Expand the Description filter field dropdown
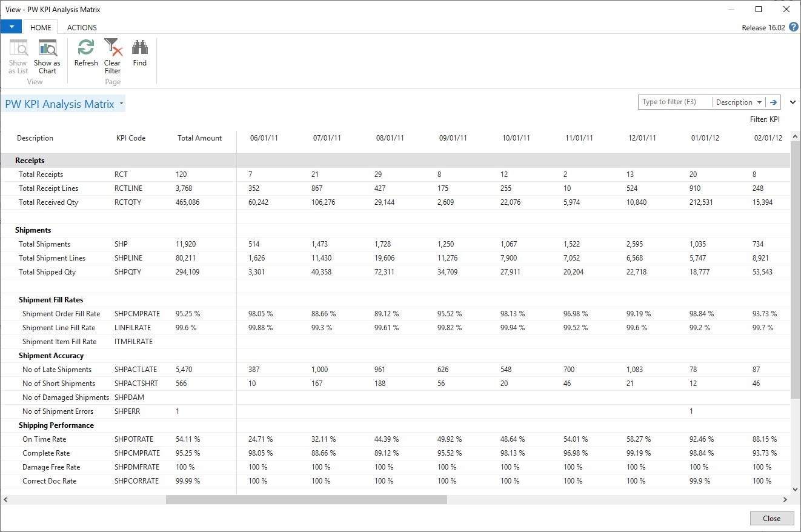The height and width of the screenshot is (532, 801). pyautogui.click(x=758, y=102)
